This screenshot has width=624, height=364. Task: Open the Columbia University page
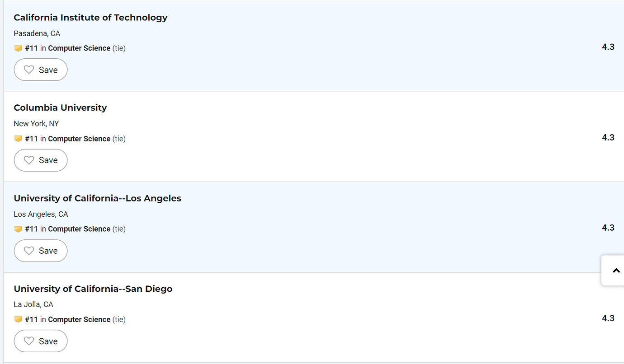tap(60, 107)
